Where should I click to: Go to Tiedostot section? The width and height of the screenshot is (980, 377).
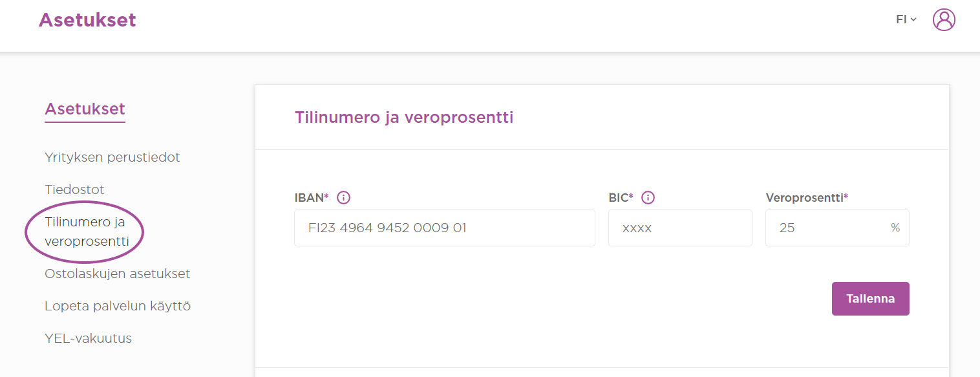(74, 189)
